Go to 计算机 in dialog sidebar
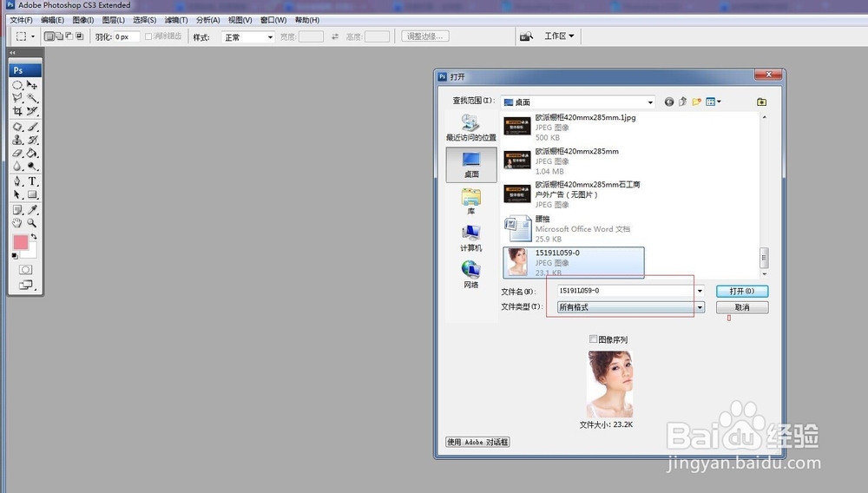This screenshot has width=868, height=493. click(471, 238)
